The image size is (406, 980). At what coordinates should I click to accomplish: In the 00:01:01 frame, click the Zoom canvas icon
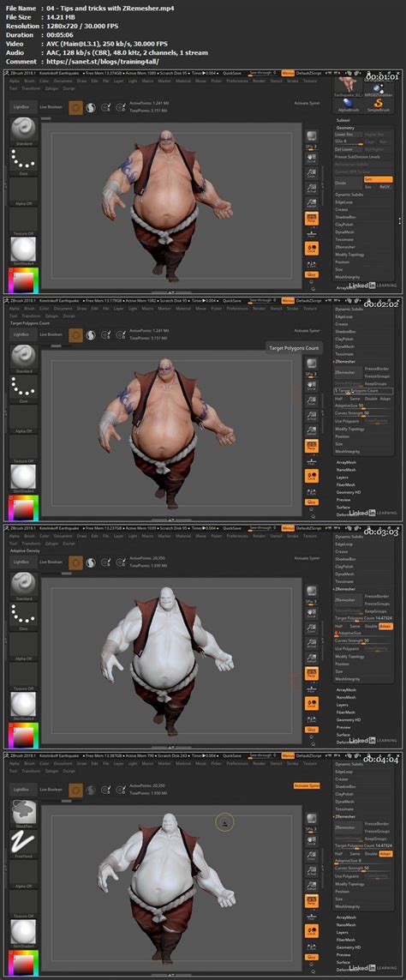coord(310,173)
